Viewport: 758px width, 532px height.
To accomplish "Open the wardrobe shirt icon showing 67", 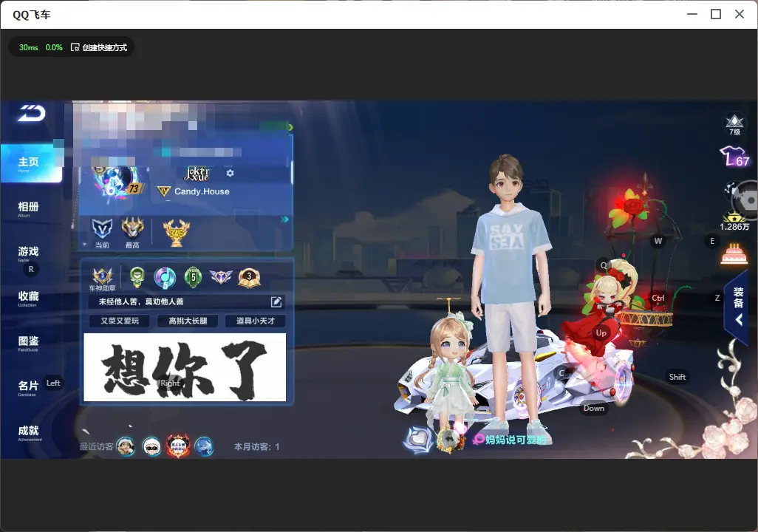I will (x=735, y=157).
